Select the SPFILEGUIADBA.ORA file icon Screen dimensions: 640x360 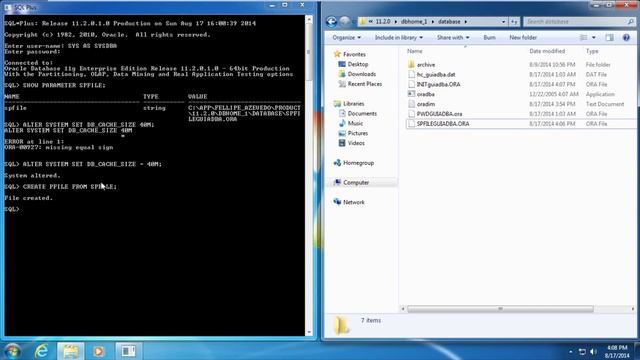click(x=411, y=124)
